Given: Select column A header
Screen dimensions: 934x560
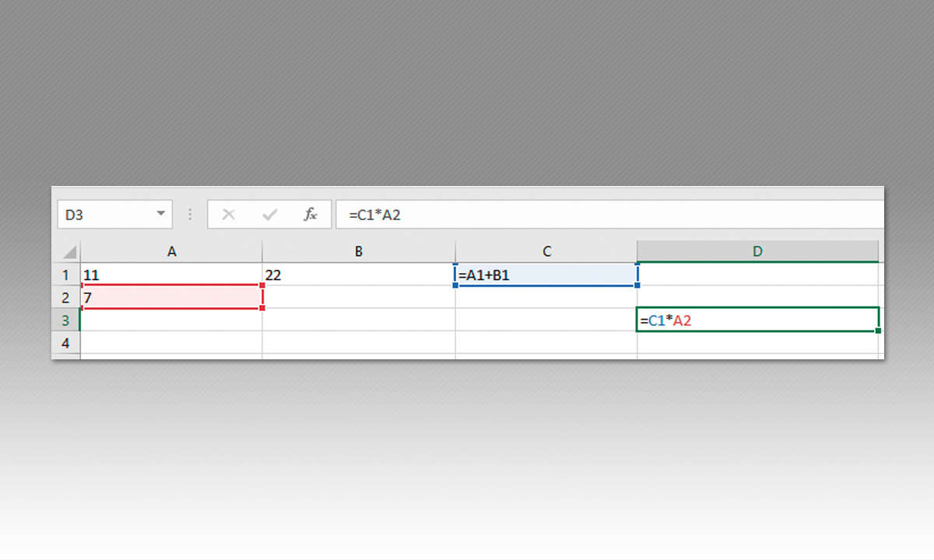Looking at the screenshot, I should (x=171, y=251).
